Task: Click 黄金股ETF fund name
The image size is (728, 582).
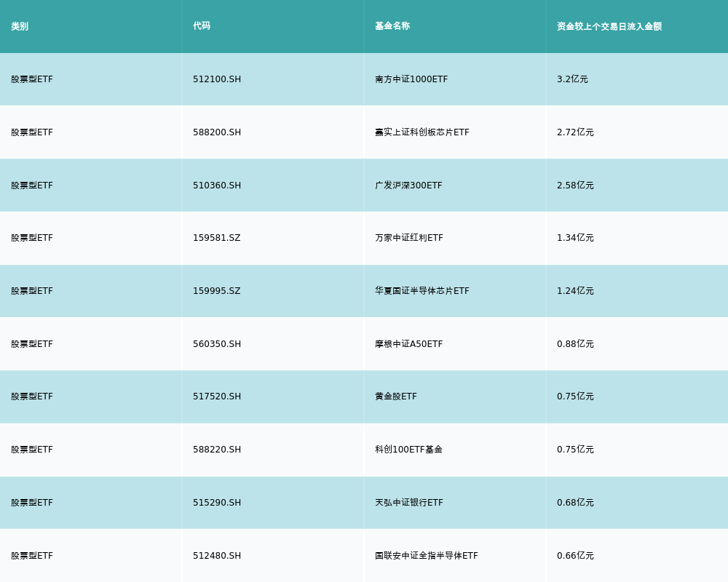Action: pos(396,396)
